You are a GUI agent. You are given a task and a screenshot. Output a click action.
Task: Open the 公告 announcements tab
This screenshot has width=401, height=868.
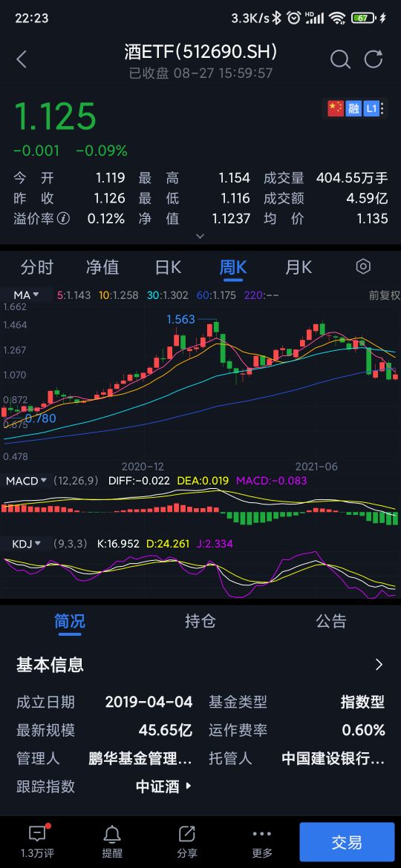(330, 621)
